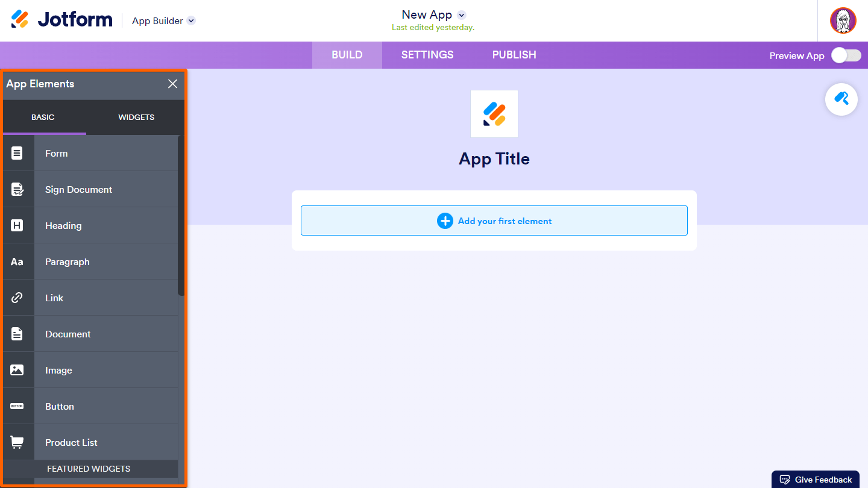Open the Give Feedback button
Viewport: 868px width, 488px height.
(816, 480)
